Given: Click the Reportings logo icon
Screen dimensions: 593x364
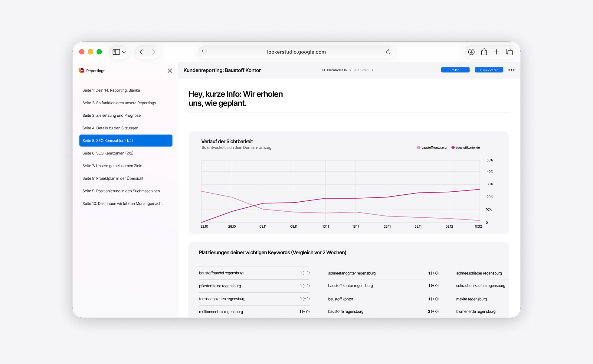Looking at the screenshot, I should 82,70.
